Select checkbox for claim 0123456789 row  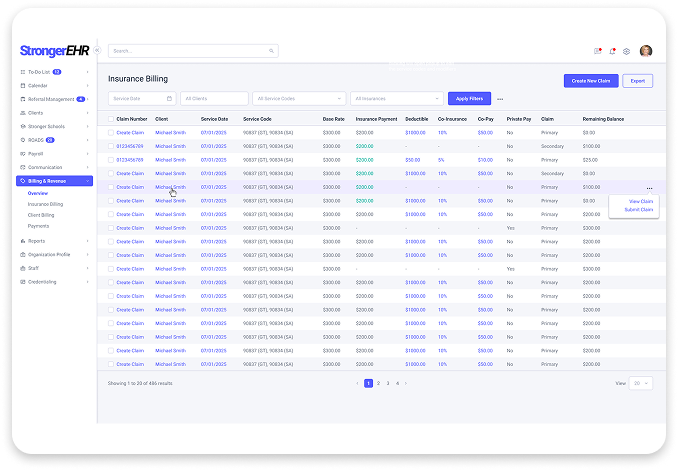pos(111,146)
